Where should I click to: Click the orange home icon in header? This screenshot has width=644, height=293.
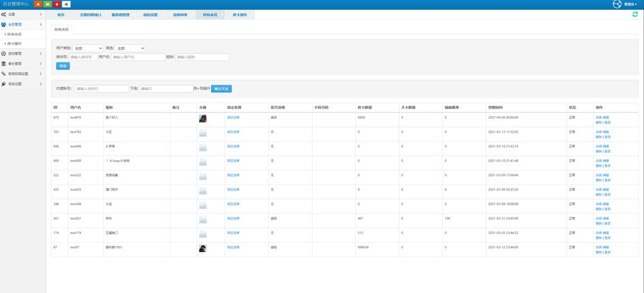pos(38,4)
